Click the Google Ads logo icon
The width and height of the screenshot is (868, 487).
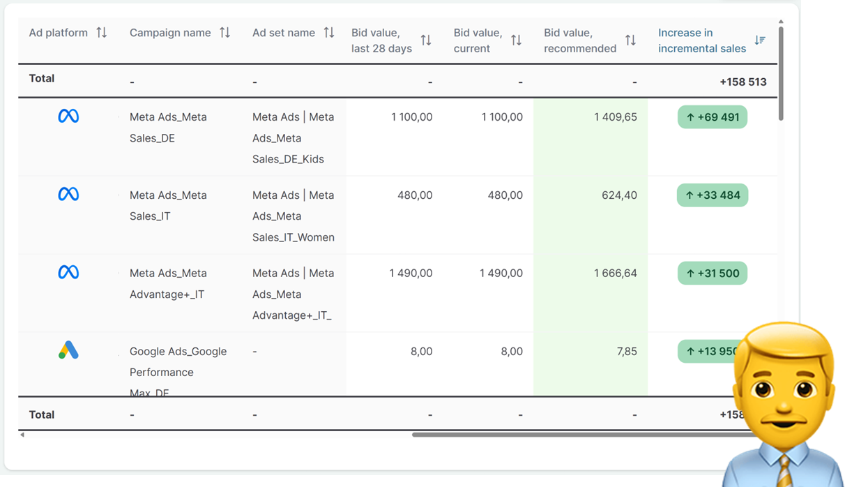coord(68,350)
